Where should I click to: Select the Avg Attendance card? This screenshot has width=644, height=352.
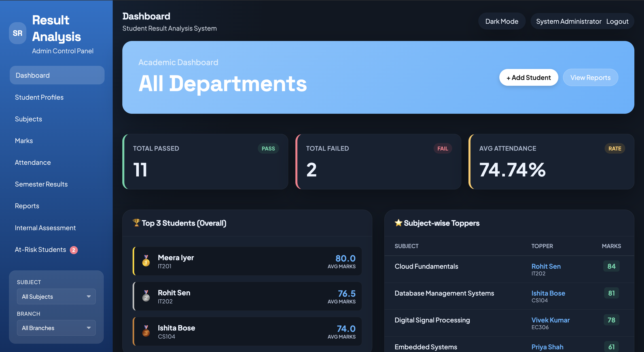551,162
